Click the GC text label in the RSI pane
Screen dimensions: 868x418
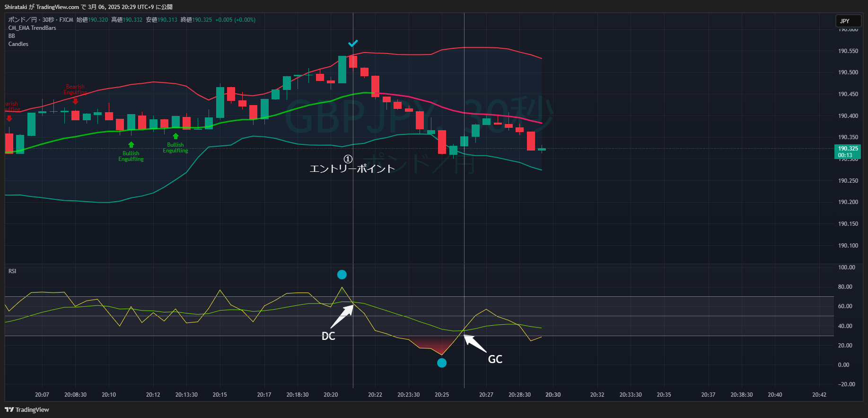495,359
